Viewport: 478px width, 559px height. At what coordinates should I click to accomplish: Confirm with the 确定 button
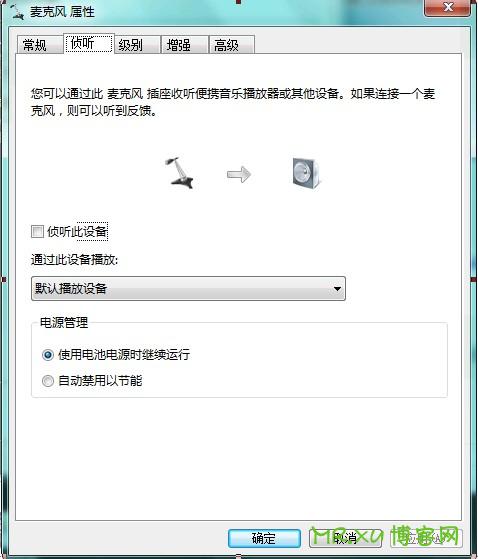coord(264,538)
